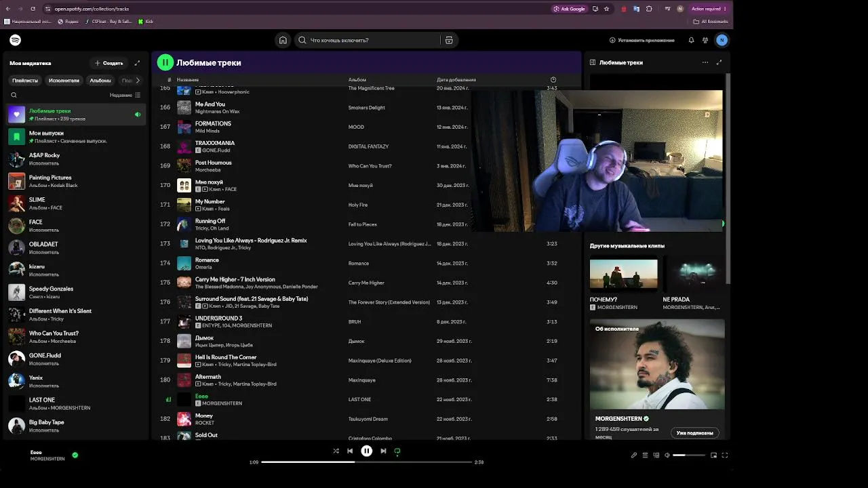Open the Chrome media control icon
The width and height of the screenshot is (868, 488).
click(x=667, y=9)
